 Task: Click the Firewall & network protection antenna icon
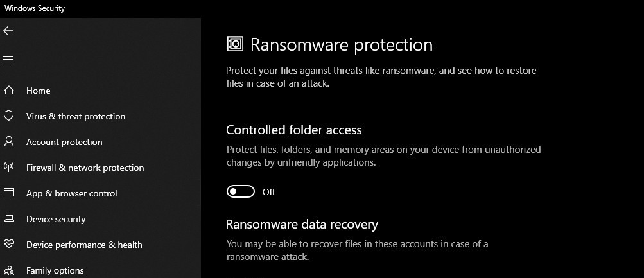[x=9, y=168]
